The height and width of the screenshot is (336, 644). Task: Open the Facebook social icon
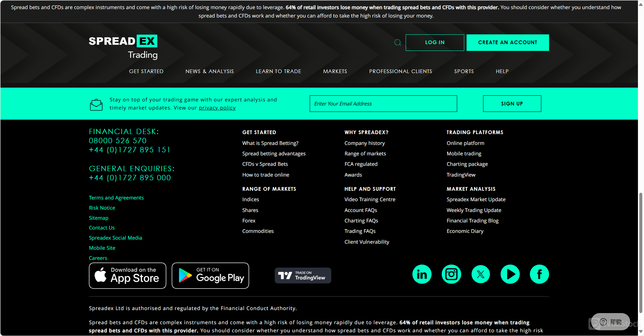click(539, 274)
